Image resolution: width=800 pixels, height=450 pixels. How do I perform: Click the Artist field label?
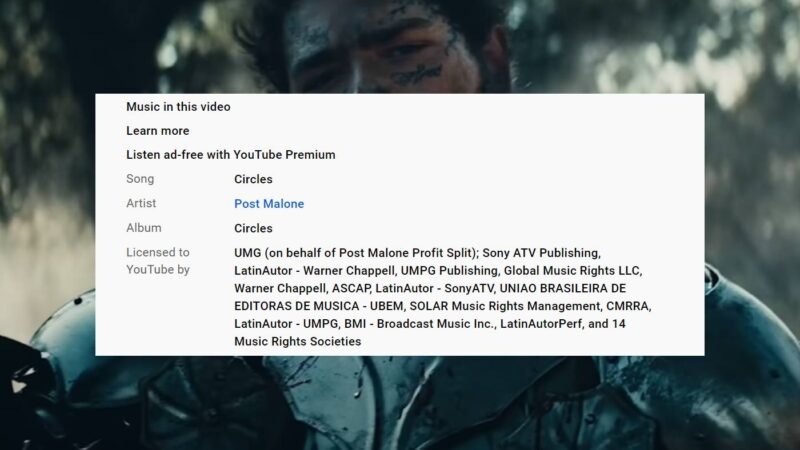point(141,203)
